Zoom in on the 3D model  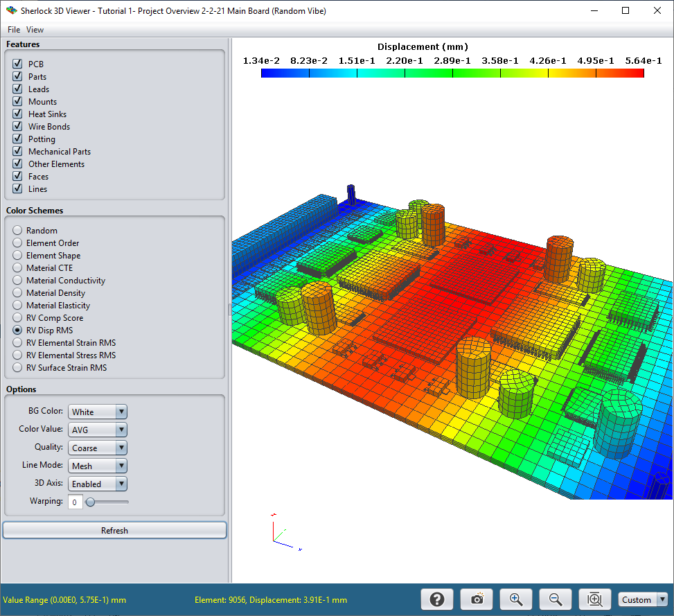(515, 599)
